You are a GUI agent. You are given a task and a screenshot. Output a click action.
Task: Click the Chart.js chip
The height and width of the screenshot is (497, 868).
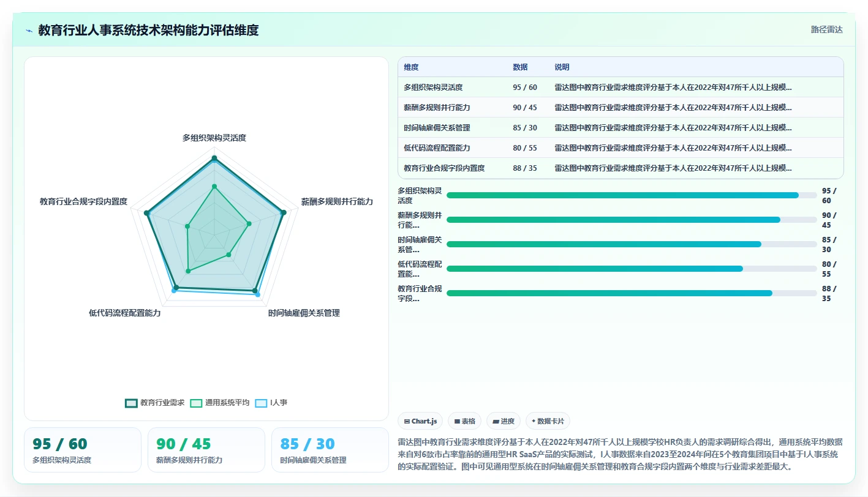pyautogui.click(x=420, y=421)
